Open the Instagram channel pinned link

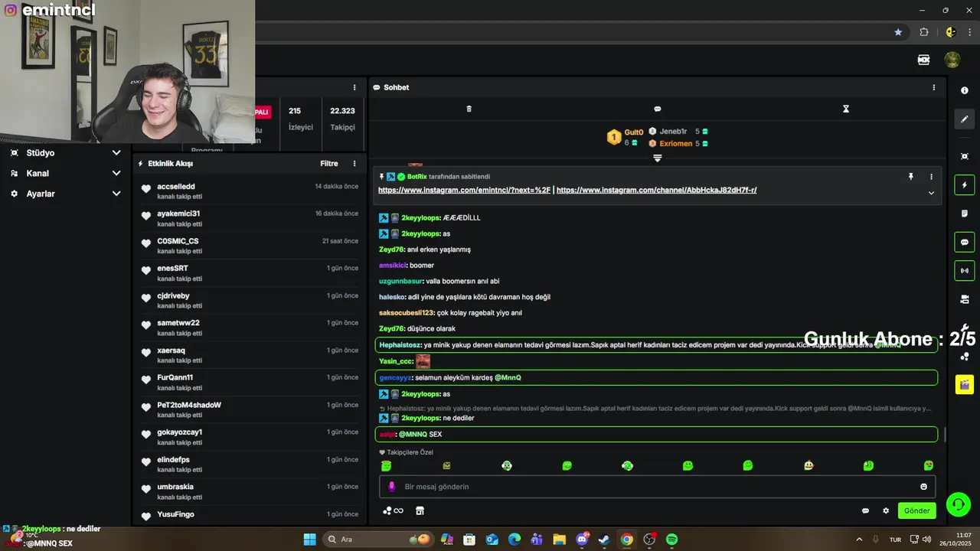[656, 190]
